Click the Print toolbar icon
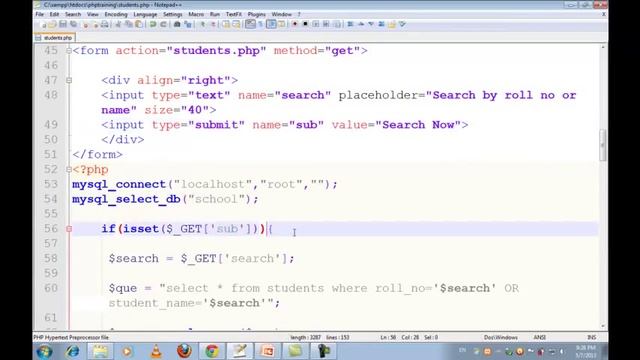 [x=104, y=24]
